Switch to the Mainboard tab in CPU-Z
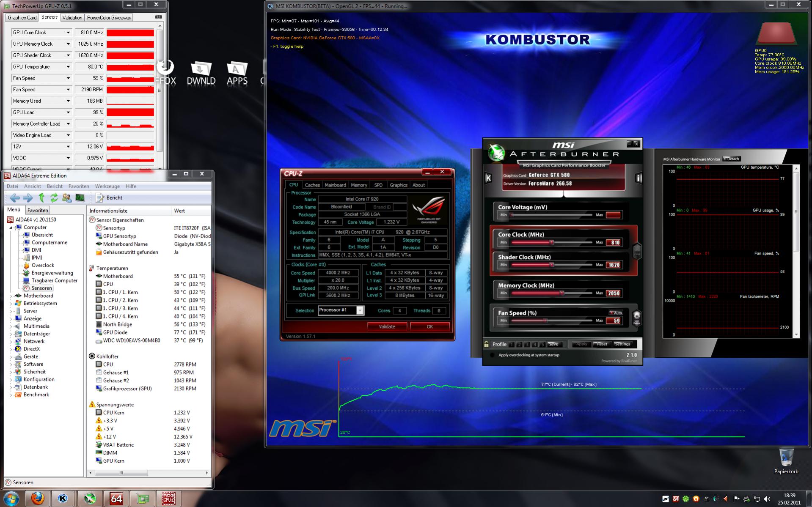The height and width of the screenshot is (507, 812). click(335, 185)
